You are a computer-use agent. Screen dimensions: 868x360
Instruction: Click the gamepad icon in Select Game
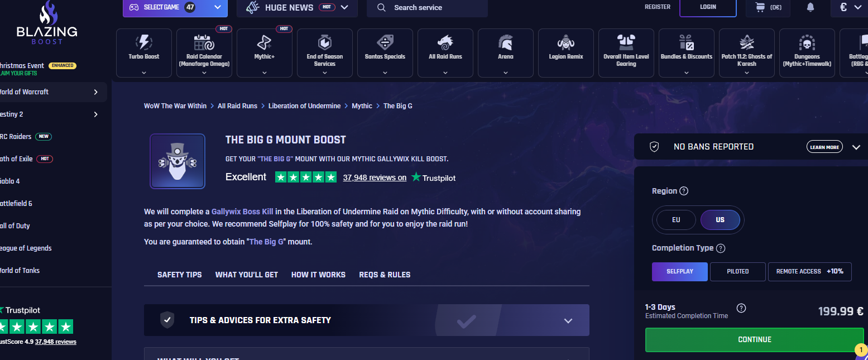[134, 7]
